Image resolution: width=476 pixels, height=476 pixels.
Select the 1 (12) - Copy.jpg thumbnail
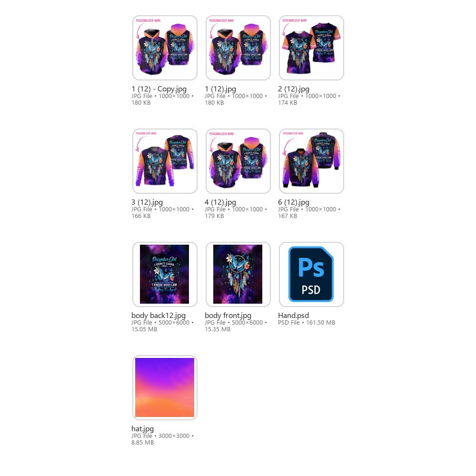tap(165, 48)
